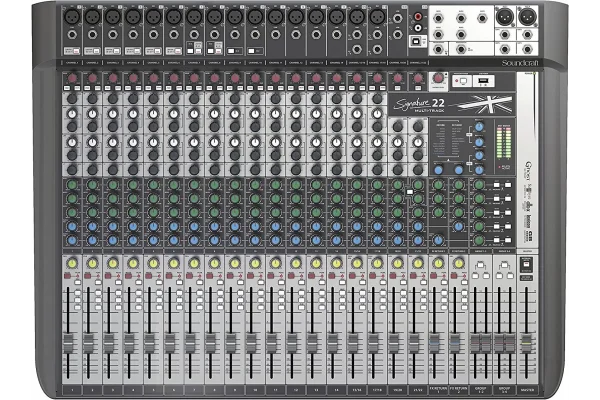This screenshot has width=600, height=400.
Task: Click the channel 1 pink gain knob
Action: click(x=72, y=78)
